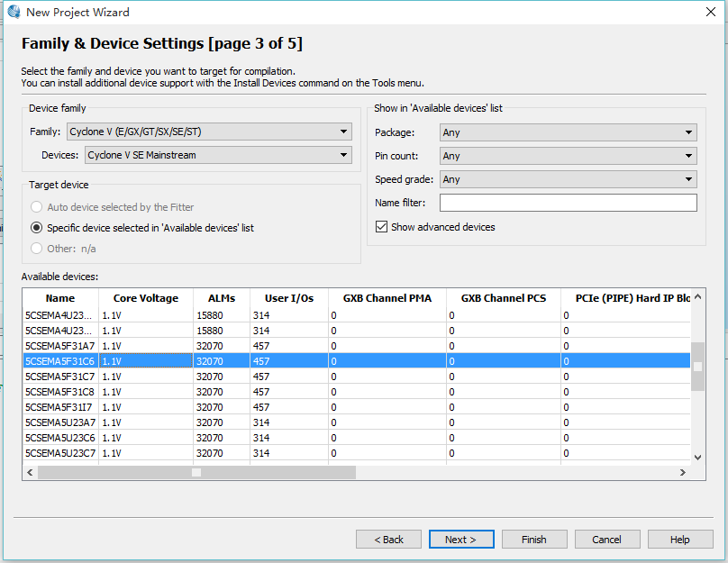This screenshot has width=728, height=563.
Task: Sort by the ALMs column header
Action: pyautogui.click(x=222, y=298)
